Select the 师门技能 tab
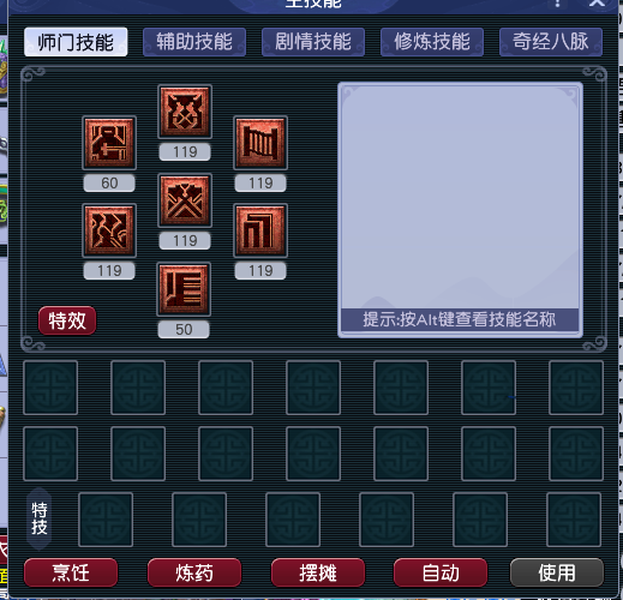Viewport: 623px width, 600px height. pyautogui.click(x=75, y=42)
